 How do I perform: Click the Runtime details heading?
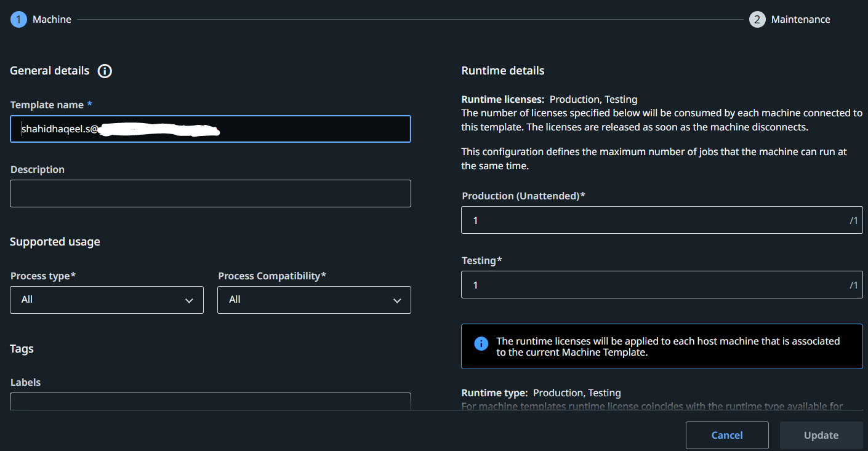(502, 71)
